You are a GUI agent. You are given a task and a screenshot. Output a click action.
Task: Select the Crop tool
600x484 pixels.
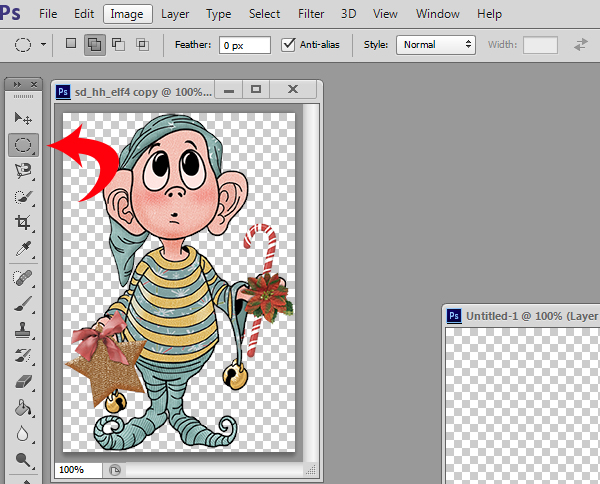(23, 223)
